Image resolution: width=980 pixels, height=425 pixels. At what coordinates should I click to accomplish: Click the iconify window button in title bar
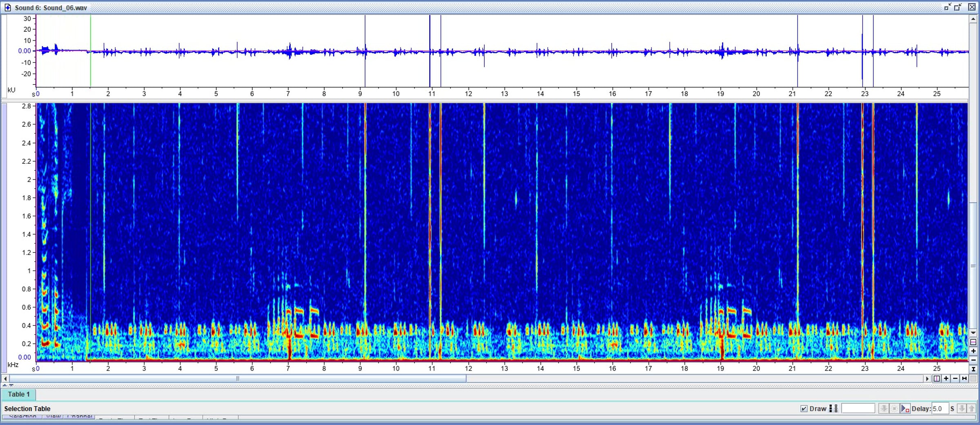(x=948, y=7)
